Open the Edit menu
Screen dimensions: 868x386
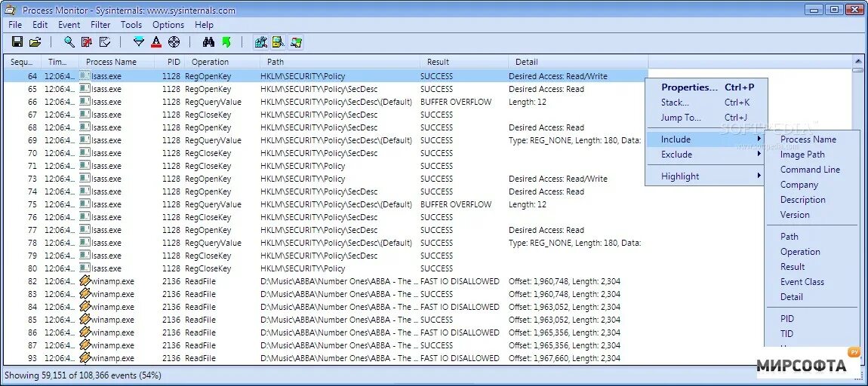coord(40,25)
